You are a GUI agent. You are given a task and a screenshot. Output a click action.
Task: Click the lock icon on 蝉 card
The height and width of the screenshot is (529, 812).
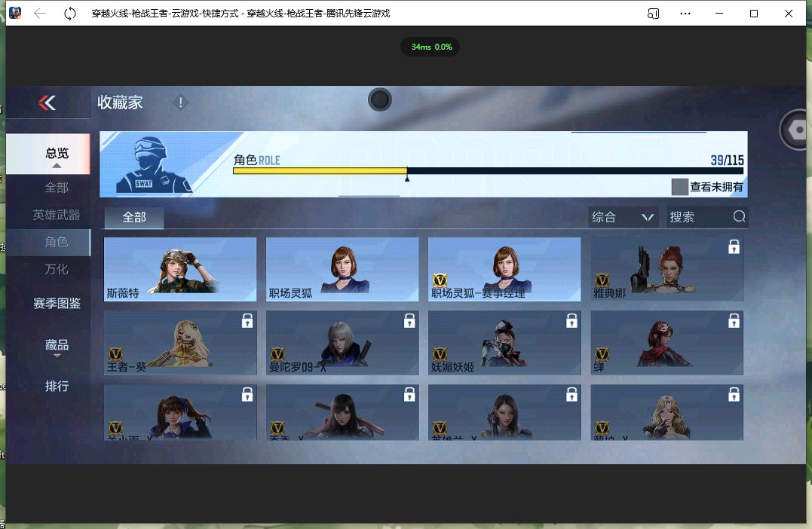tap(734, 321)
